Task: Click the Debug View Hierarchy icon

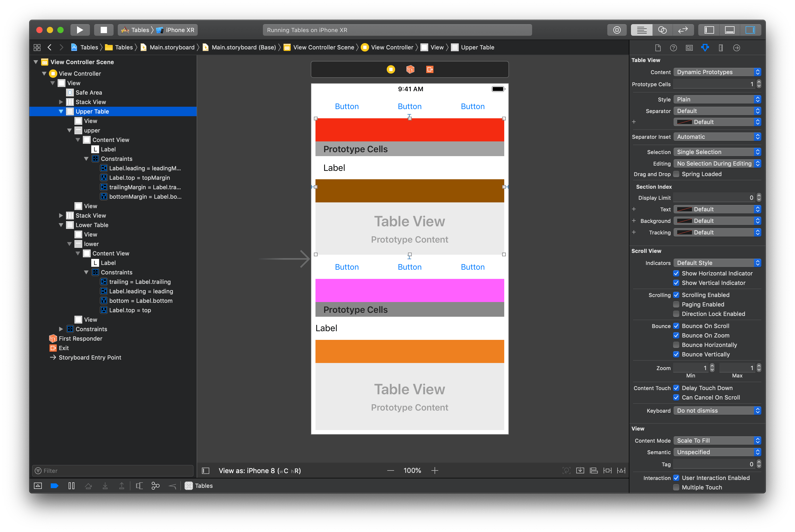Action: [139, 486]
